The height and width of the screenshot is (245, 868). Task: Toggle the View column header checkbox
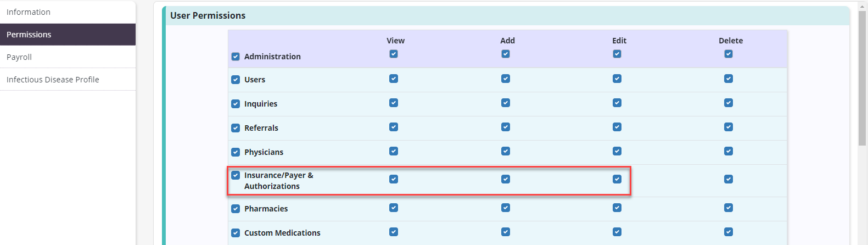394,54
